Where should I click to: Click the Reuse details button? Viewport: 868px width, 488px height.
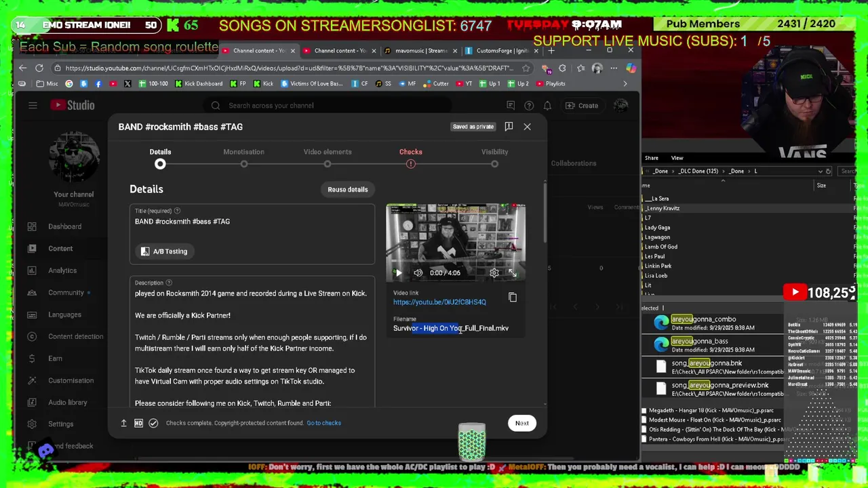pos(348,190)
